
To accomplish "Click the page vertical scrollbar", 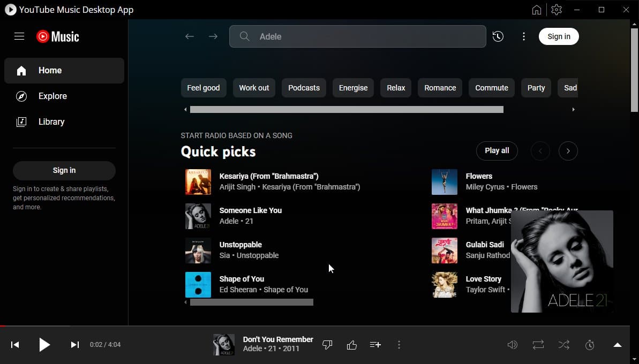I will tap(634, 70).
